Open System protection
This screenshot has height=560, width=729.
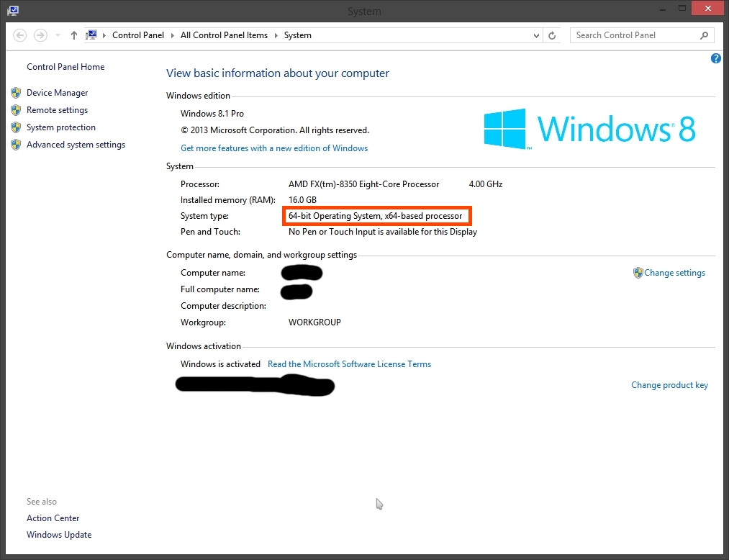pos(61,127)
